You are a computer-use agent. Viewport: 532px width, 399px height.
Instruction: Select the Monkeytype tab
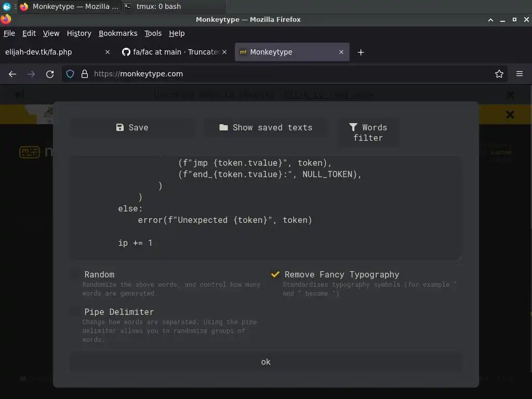[x=292, y=52]
